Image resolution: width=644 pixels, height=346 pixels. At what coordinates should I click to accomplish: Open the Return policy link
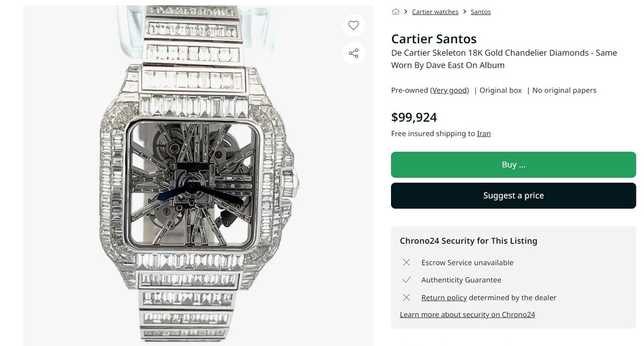point(444,298)
